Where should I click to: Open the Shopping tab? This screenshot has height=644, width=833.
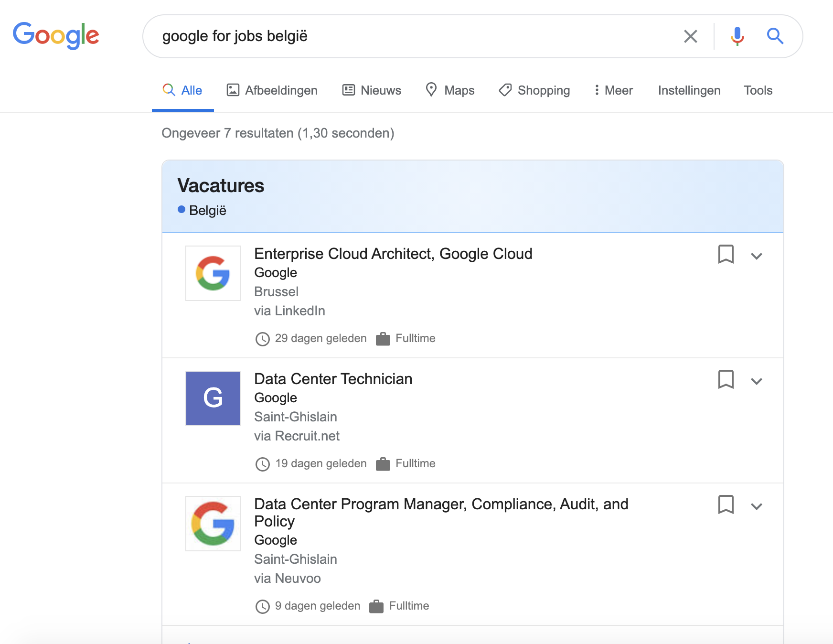click(x=534, y=90)
